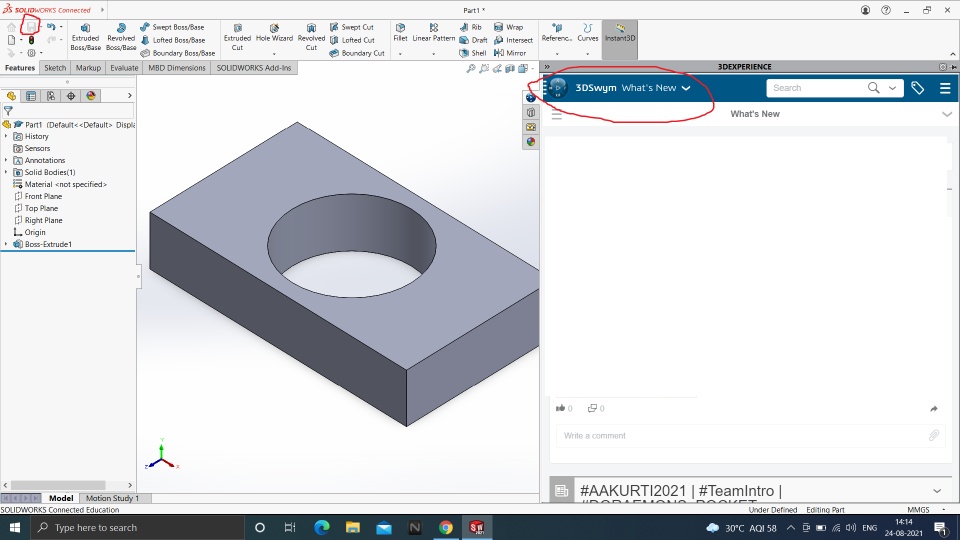This screenshot has height=540, width=960.
Task: Select the Swept Cut tool
Action: click(x=351, y=27)
